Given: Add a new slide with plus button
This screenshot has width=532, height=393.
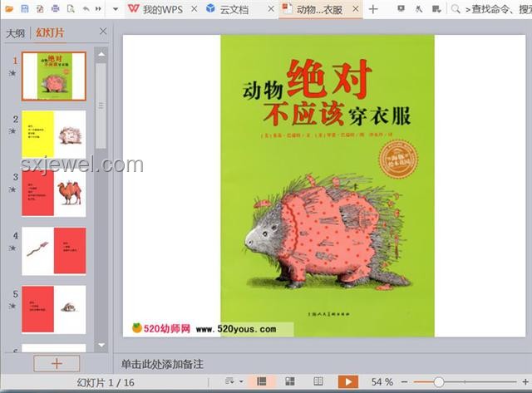Looking at the screenshot, I should tap(57, 363).
